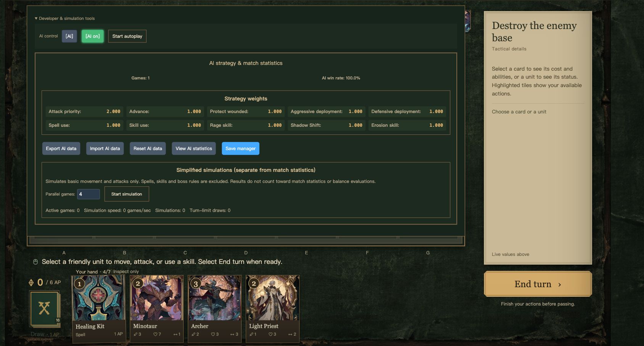This screenshot has height=346, width=644.
Task: Click the Active games: 0 text
Action: click(63, 210)
